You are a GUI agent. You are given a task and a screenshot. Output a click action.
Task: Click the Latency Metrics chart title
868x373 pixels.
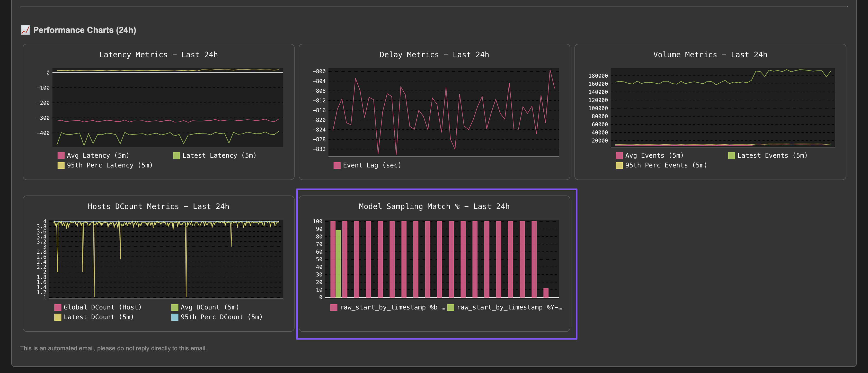(x=158, y=55)
